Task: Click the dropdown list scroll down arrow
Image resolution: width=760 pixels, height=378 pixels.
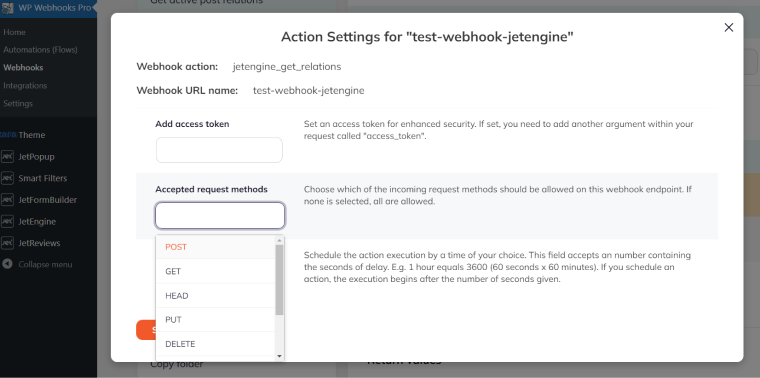Action: [x=279, y=356]
